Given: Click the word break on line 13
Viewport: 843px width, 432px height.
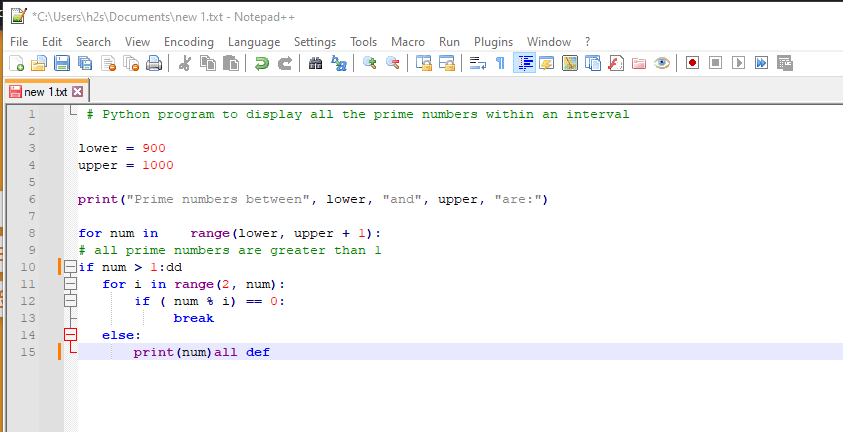Looking at the screenshot, I should click(x=194, y=318).
